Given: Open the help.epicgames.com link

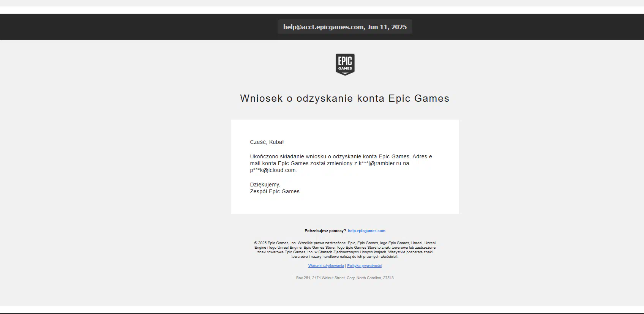Looking at the screenshot, I should 366,231.
